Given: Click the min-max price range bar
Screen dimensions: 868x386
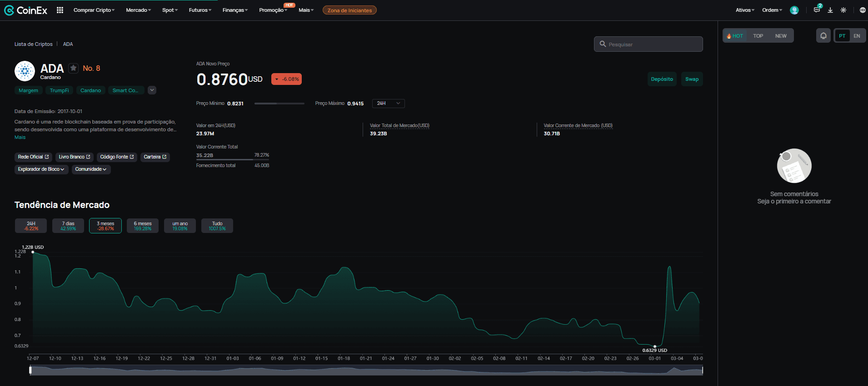Looking at the screenshot, I should click(279, 104).
